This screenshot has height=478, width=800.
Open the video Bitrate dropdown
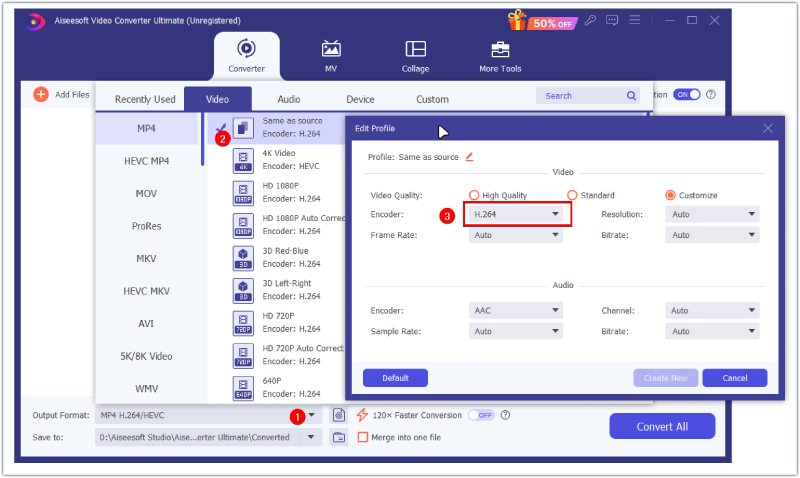[712, 235]
